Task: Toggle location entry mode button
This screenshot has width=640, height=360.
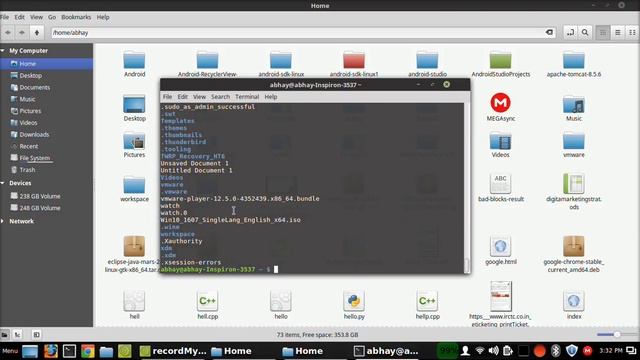Action: point(570,33)
